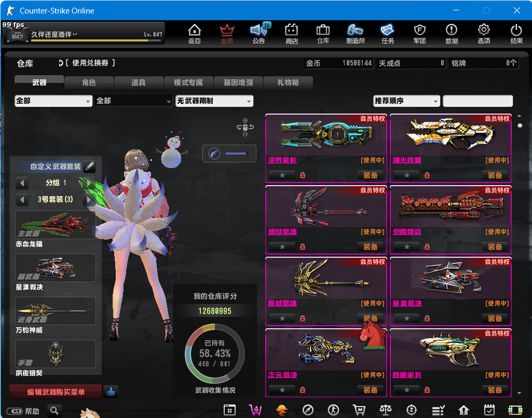Go back using the 返回 home icon
Viewport: 532px width, 418px height.
point(195,34)
